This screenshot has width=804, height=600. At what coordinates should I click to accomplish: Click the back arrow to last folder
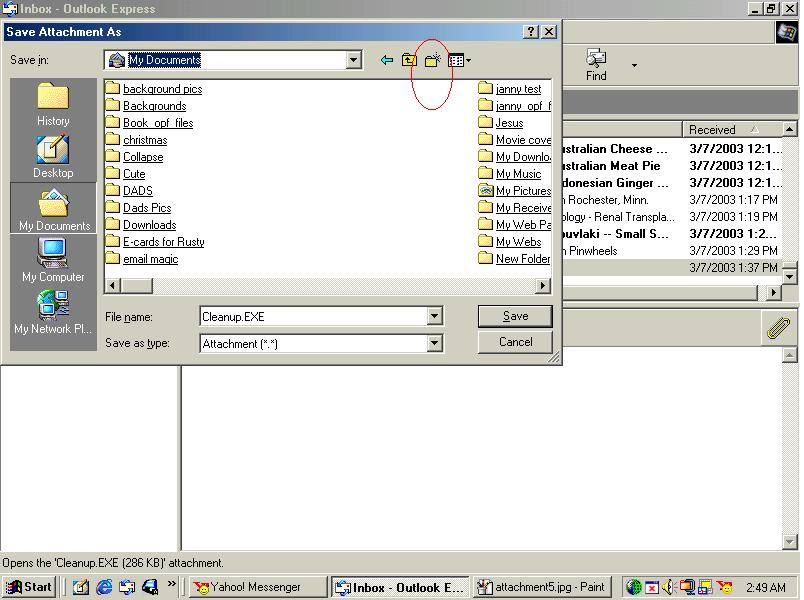[387, 60]
